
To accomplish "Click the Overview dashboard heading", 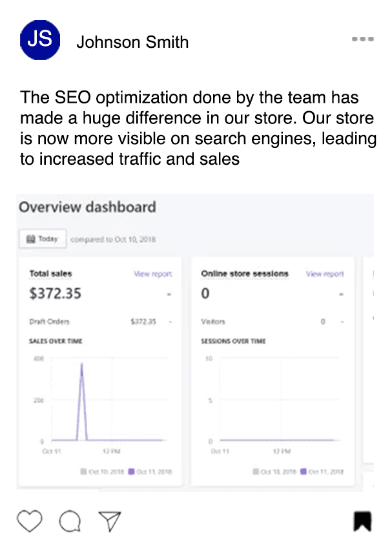I will point(87,207).
